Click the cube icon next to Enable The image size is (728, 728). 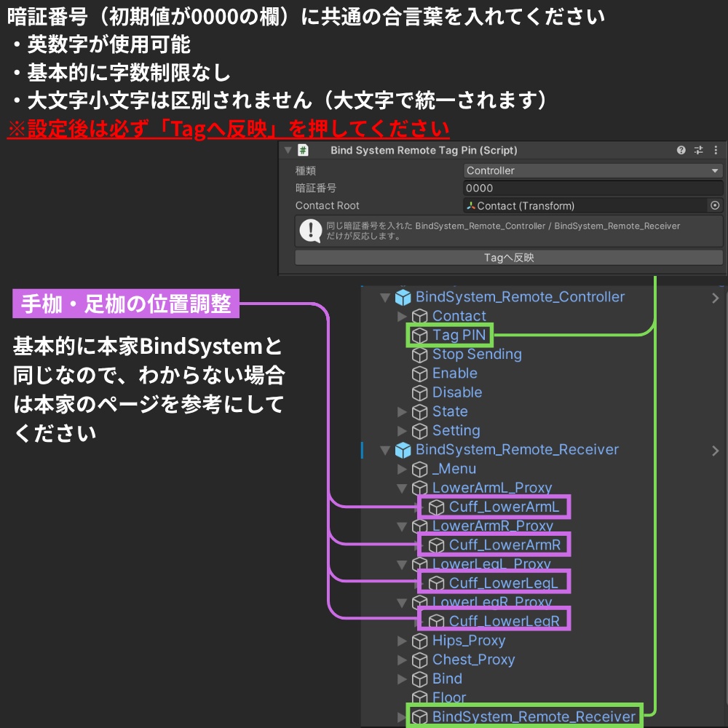tap(420, 373)
